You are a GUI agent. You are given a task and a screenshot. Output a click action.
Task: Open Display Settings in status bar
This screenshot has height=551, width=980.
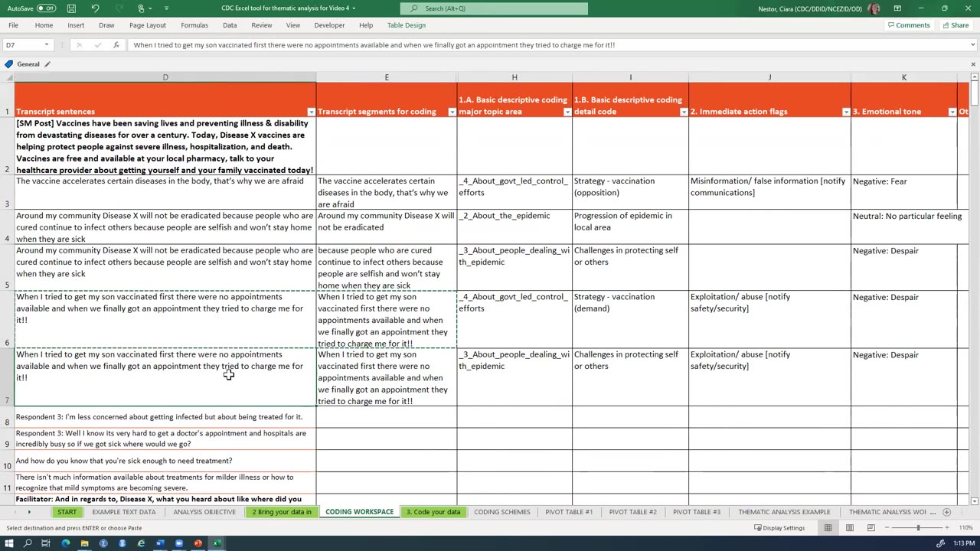tap(779, 528)
